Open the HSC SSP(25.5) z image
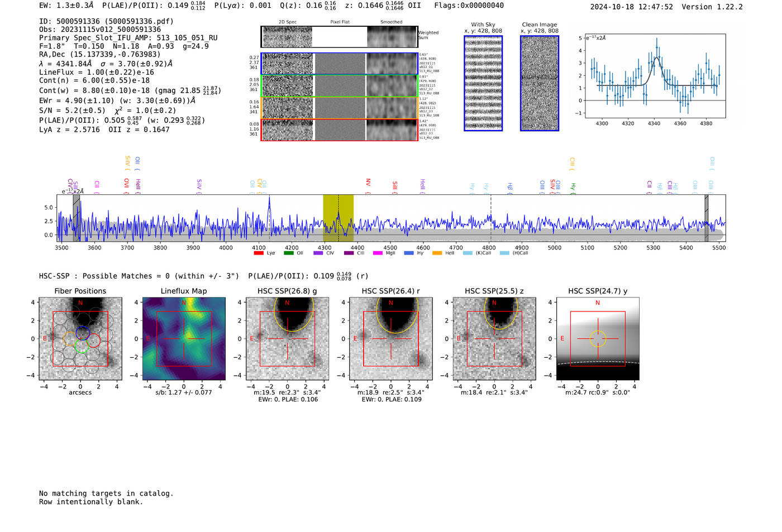This screenshot has width=782, height=532. point(494,338)
